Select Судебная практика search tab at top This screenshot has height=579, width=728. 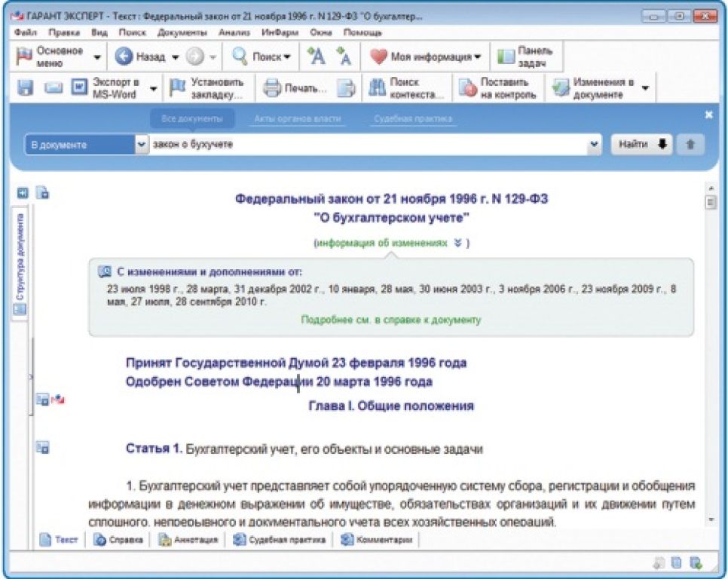point(413,119)
